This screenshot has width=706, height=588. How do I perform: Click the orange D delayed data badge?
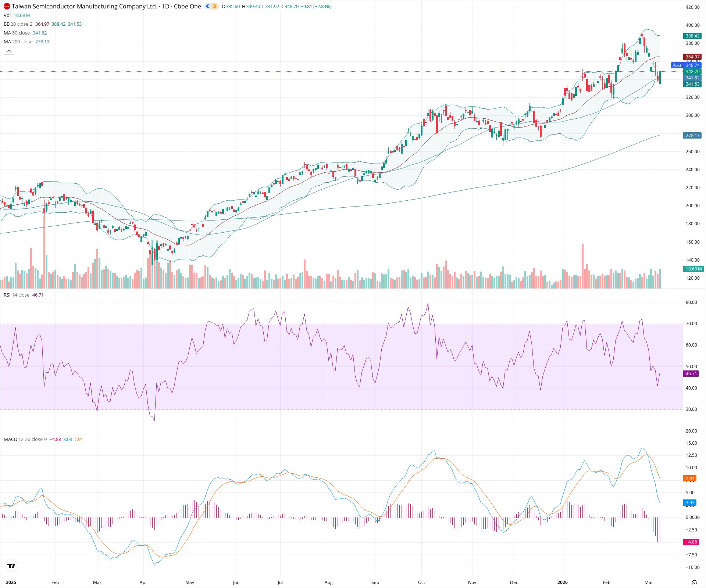215,6
